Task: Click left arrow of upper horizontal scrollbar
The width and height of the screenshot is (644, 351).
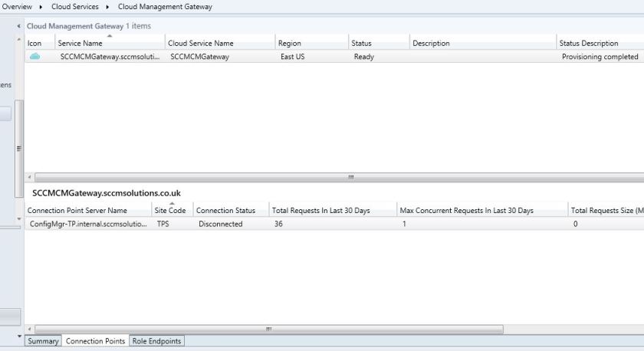Action: pos(29,177)
